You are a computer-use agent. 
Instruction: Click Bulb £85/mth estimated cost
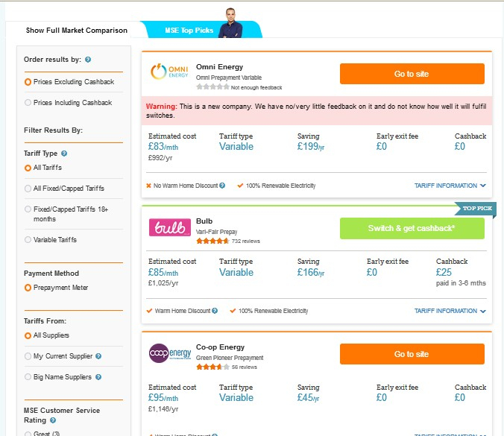click(x=163, y=273)
